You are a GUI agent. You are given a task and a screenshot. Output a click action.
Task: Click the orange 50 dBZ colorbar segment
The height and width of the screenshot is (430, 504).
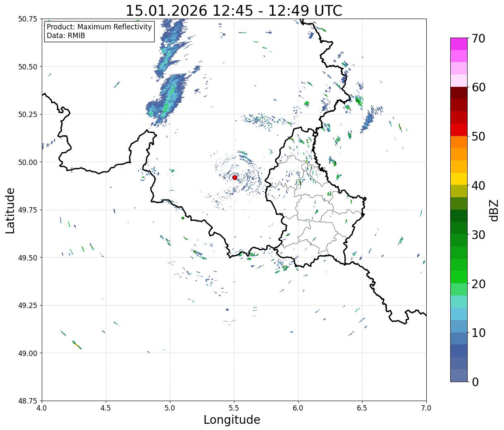(459, 142)
